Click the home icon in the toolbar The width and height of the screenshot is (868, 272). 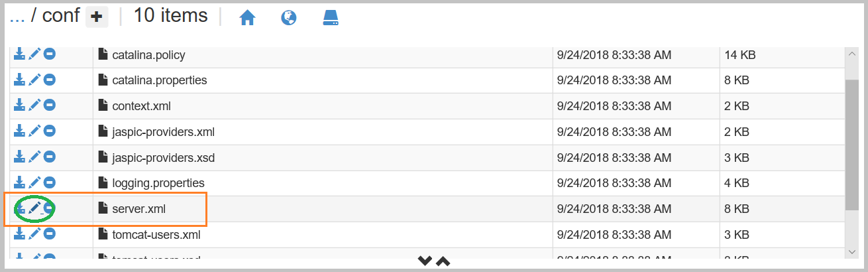coord(247,18)
